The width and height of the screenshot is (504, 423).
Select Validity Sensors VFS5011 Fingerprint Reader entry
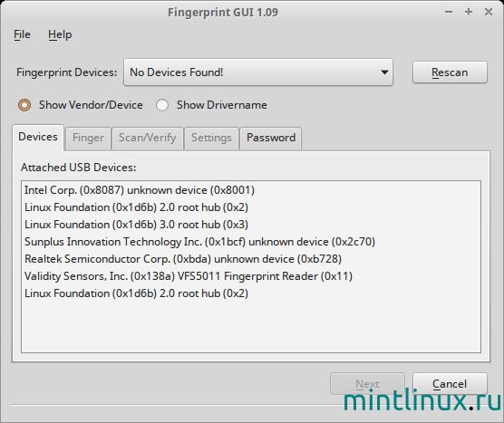(x=189, y=276)
